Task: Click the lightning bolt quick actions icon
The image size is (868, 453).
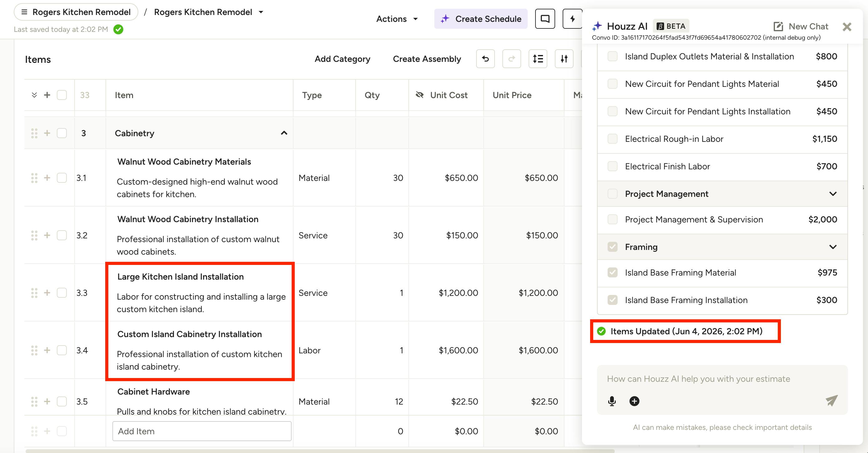Action: (x=572, y=19)
